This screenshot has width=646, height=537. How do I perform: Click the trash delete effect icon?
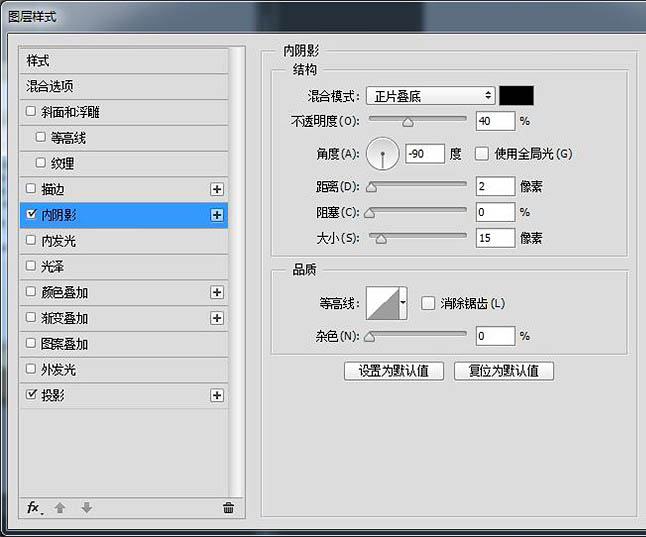click(x=228, y=508)
